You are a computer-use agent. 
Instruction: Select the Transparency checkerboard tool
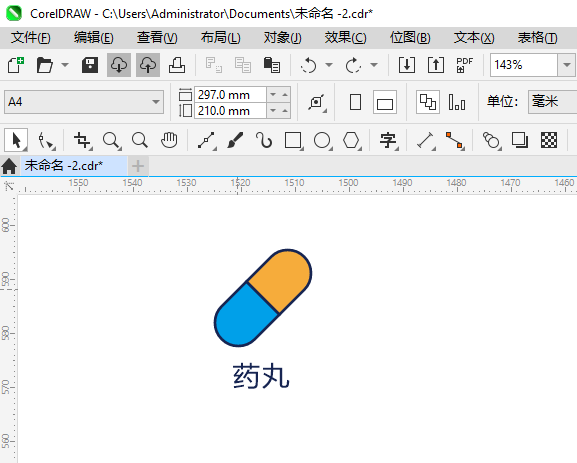point(549,141)
